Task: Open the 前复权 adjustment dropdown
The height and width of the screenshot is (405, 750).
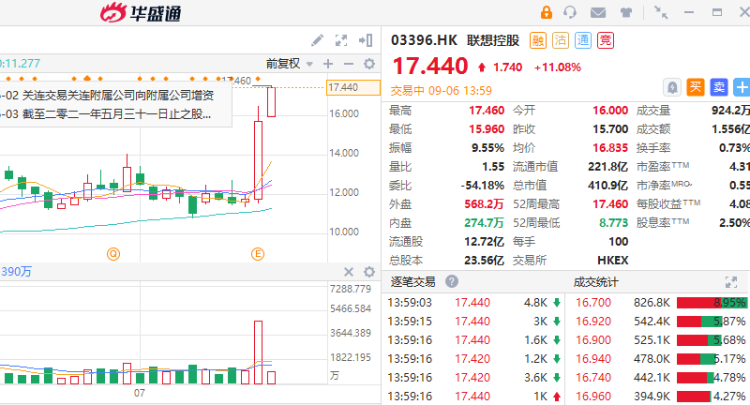Action: (x=289, y=64)
